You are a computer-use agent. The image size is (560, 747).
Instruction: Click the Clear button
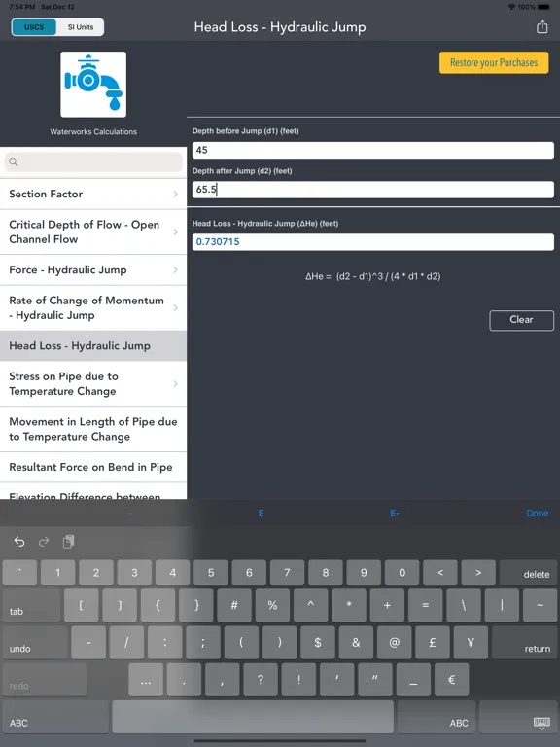tap(521, 320)
